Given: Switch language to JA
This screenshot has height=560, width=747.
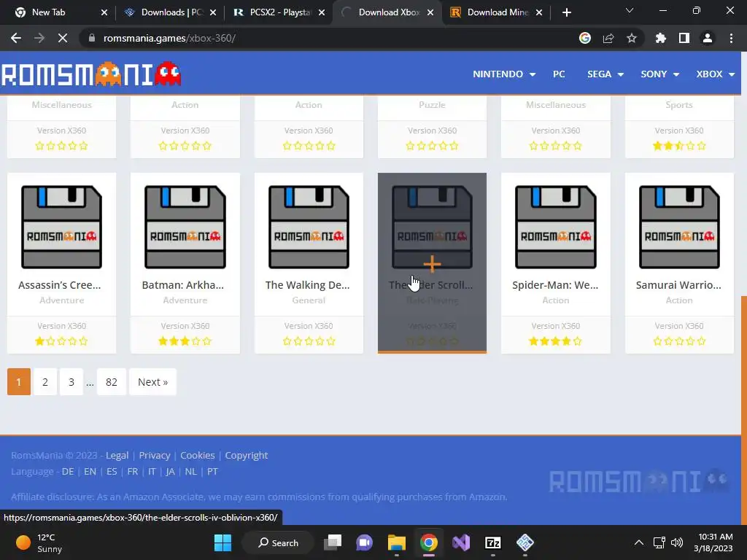Looking at the screenshot, I should pyautogui.click(x=170, y=472).
